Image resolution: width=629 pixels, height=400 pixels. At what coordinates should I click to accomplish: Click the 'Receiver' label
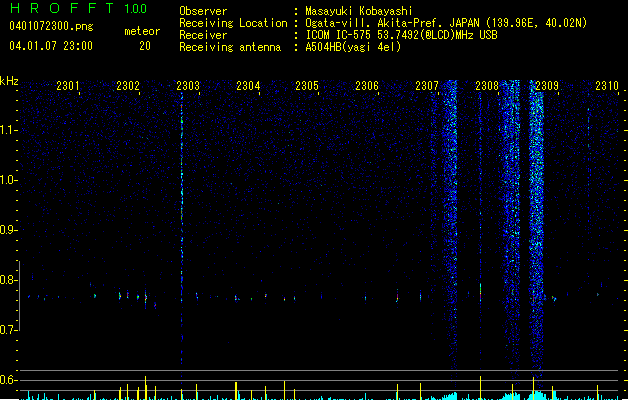click(x=203, y=35)
